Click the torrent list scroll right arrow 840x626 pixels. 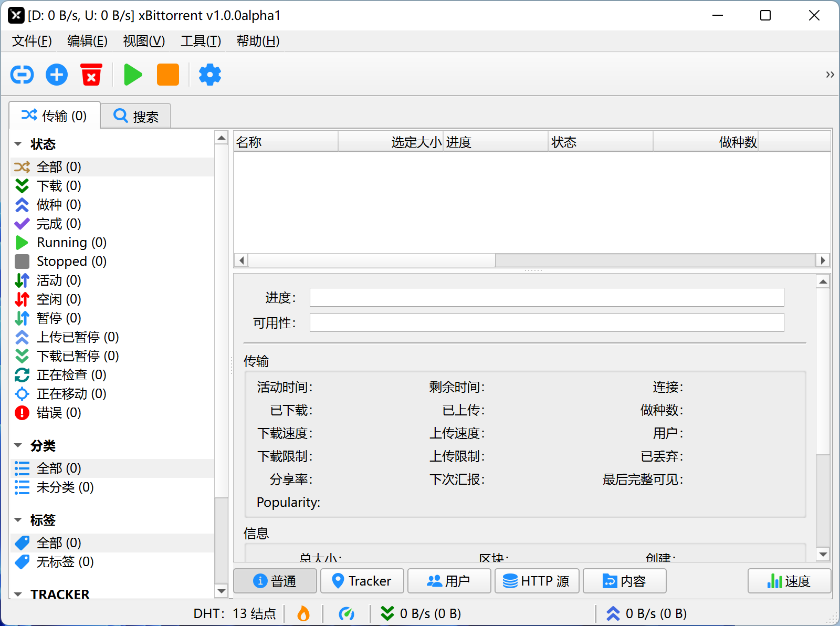[x=823, y=260]
